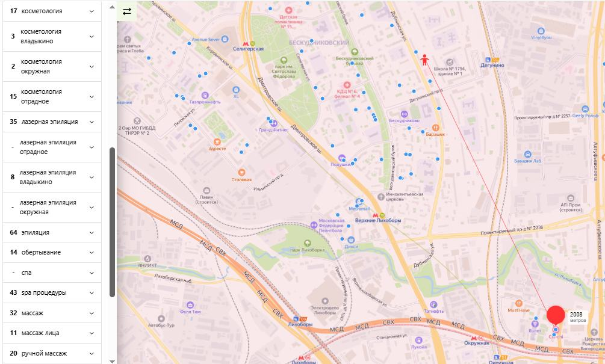This screenshot has width=605, height=364.
Task: Click the КДЦ № 6 medical icon
Action: 347,85
